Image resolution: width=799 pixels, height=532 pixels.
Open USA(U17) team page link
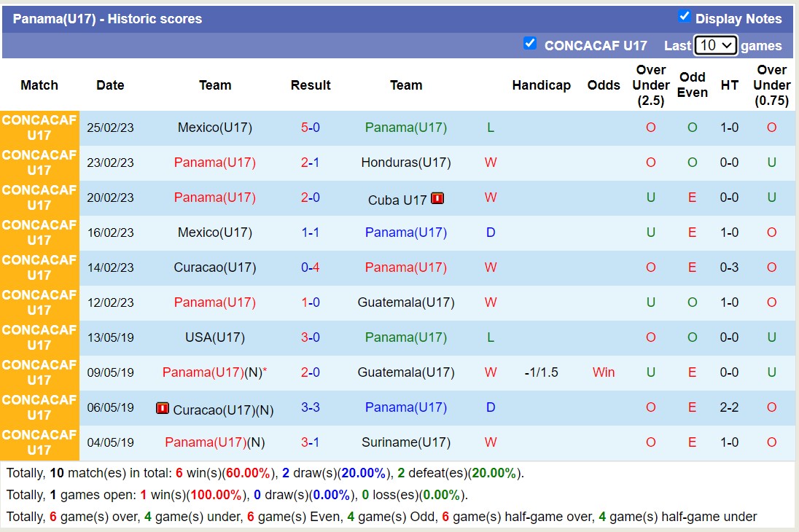click(214, 337)
